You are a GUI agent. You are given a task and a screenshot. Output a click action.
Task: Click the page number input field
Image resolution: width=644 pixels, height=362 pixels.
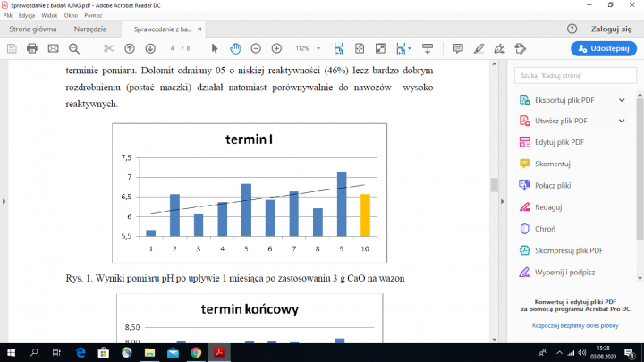coord(170,47)
